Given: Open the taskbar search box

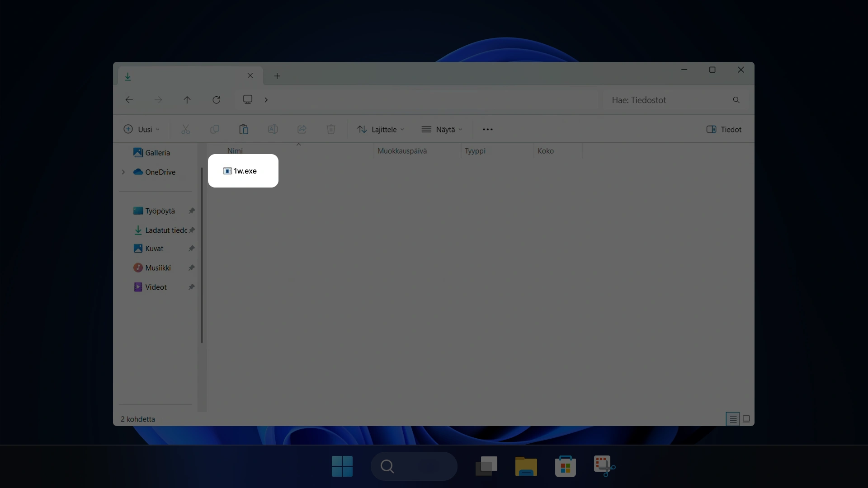Looking at the screenshot, I should coord(414,466).
